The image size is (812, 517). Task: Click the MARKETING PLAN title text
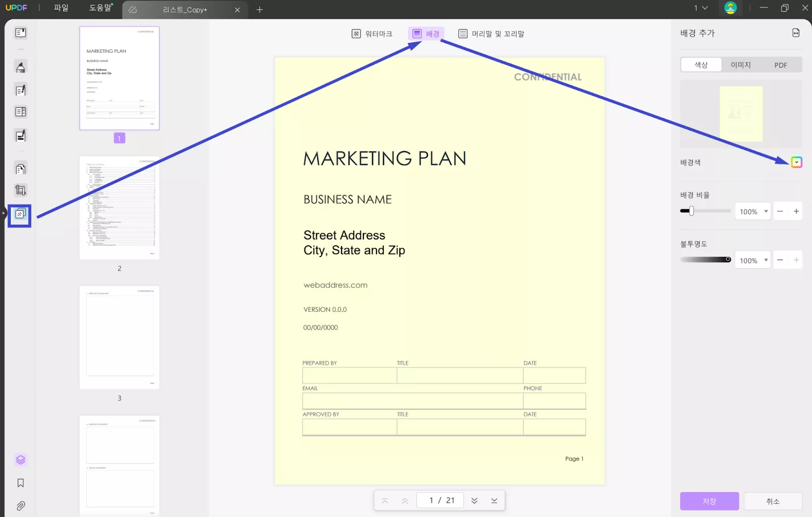pyautogui.click(x=385, y=158)
